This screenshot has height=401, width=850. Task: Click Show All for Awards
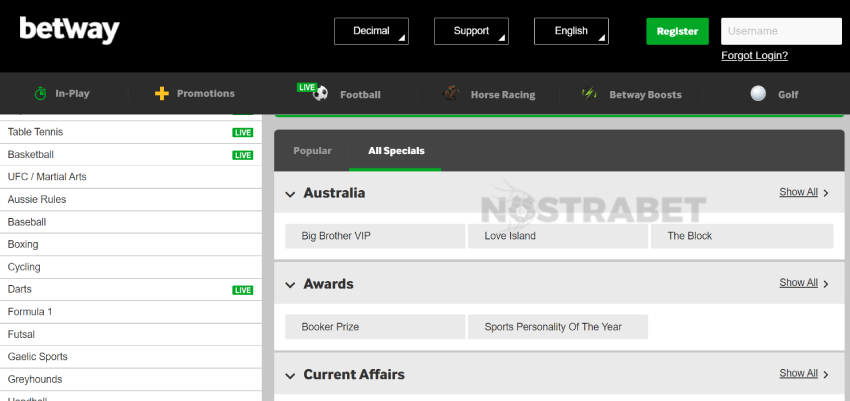click(x=799, y=283)
